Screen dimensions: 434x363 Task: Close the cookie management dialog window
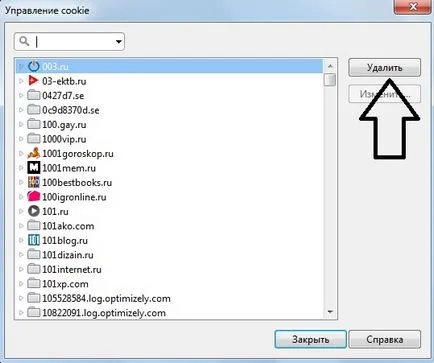[x=413, y=7]
